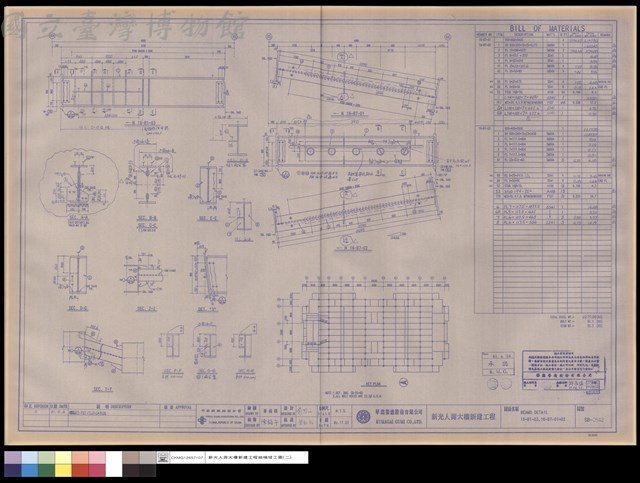This screenshot has width=640, height=483.
Task: Click the bright yellow swatch in the bottom row
Action: (63, 470)
